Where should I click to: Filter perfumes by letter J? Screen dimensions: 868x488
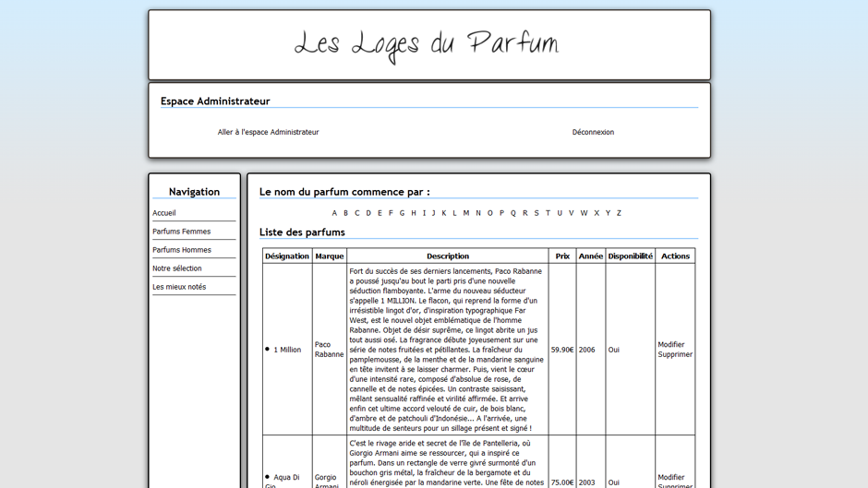[433, 213]
